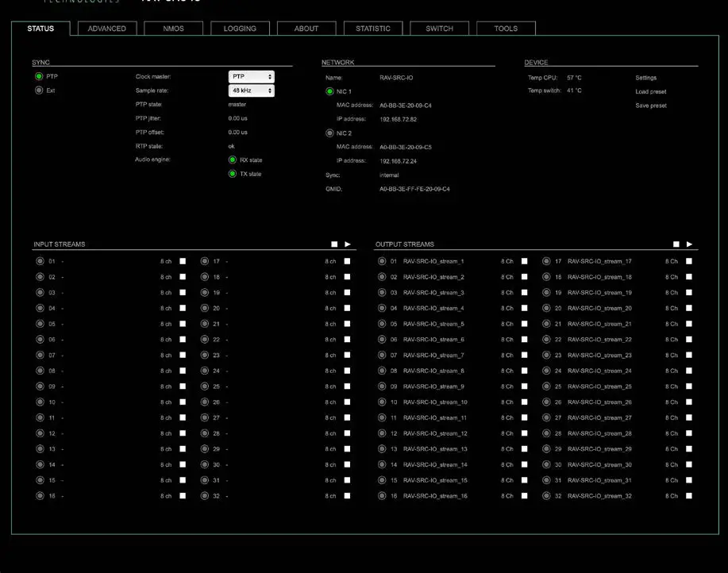This screenshot has width=728, height=573.
Task: Open the TOOLS tab
Action: click(506, 29)
